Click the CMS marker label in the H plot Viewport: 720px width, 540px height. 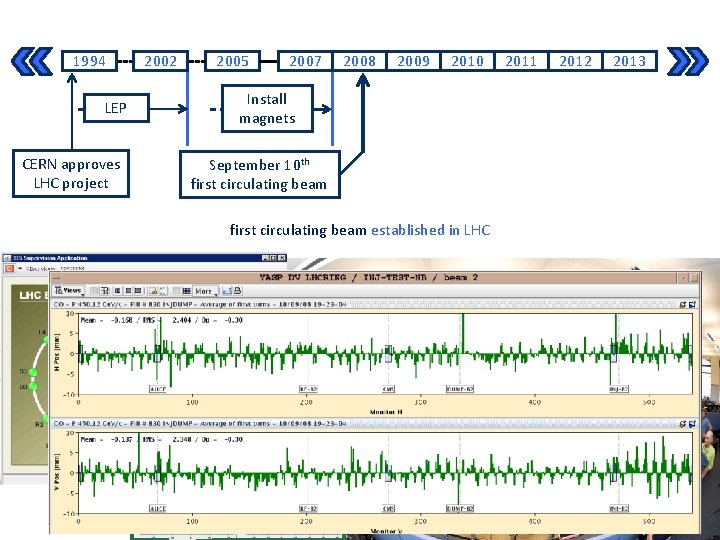click(388, 389)
